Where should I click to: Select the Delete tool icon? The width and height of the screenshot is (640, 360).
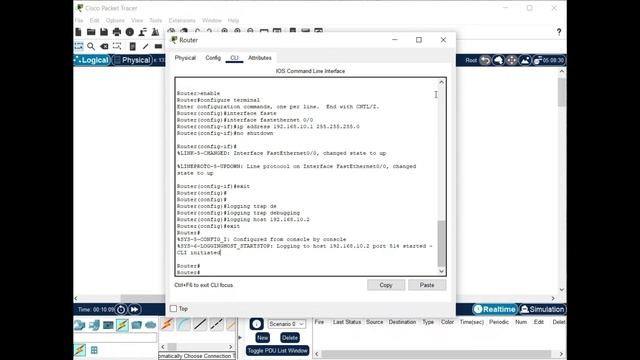point(104,47)
